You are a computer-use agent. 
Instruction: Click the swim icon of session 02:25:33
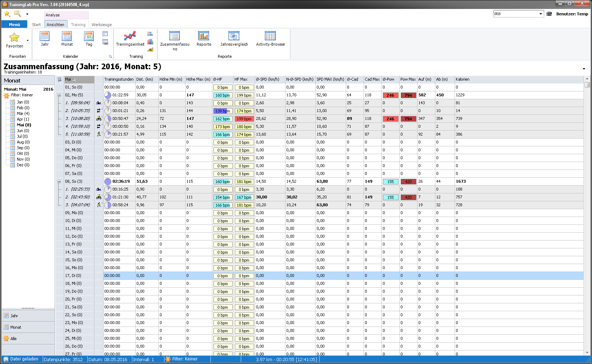[x=98, y=189]
